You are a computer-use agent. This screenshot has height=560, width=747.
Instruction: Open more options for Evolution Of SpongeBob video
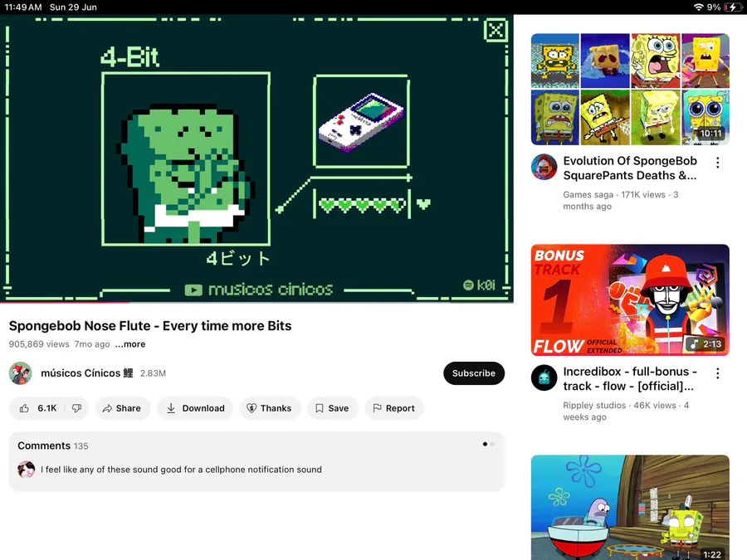tap(717, 163)
